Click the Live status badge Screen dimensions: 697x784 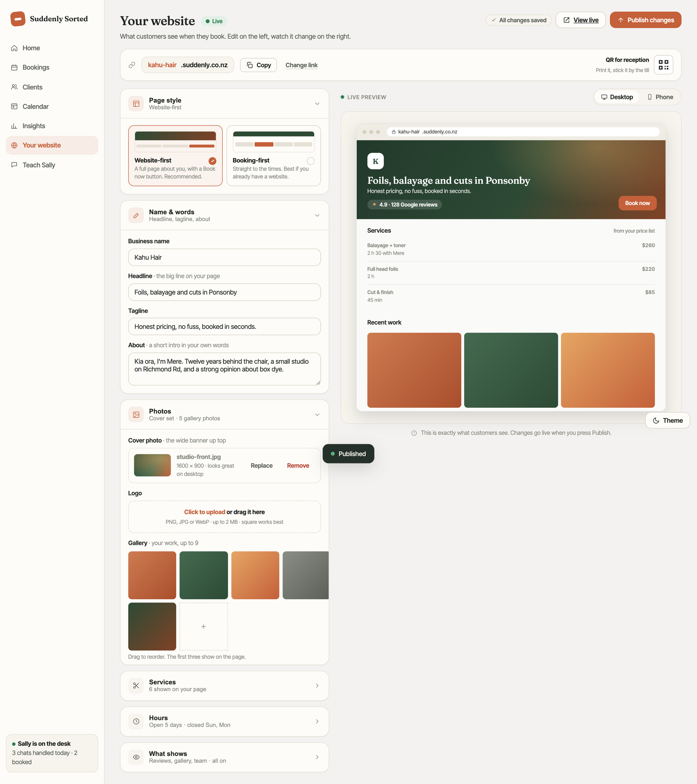[x=214, y=21]
